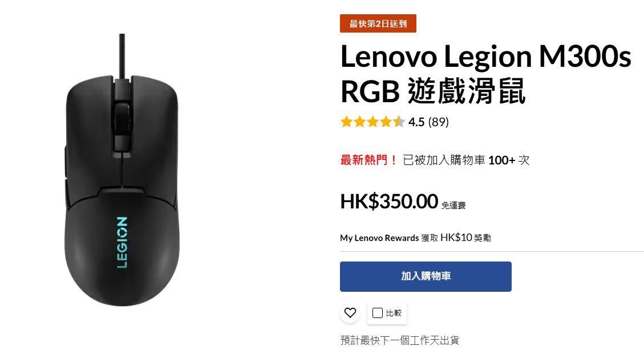644x358 pixels.
Task: Click the 最新熱門！ red hot label
Action: tap(368, 160)
